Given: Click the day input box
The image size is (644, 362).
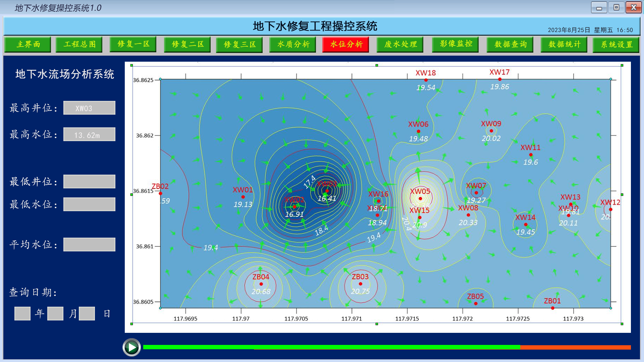Looking at the screenshot, I should click(x=87, y=314).
